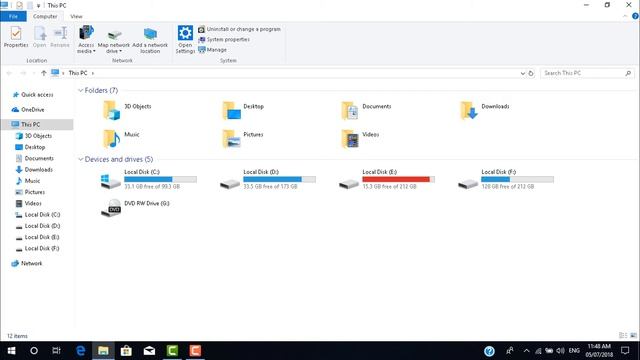
Task: Open OneDrive in navigation pane
Action: [x=32, y=110]
